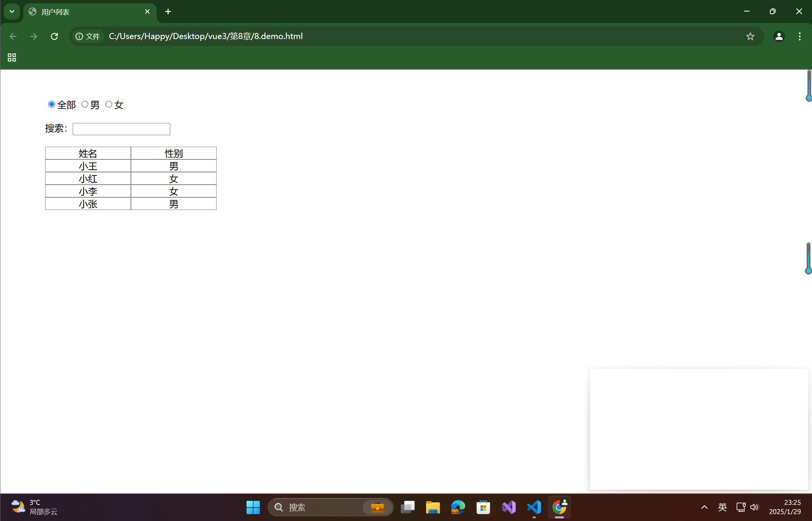Open Windows Start menu
The height and width of the screenshot is (521, 812).
(x=253, y=507)
